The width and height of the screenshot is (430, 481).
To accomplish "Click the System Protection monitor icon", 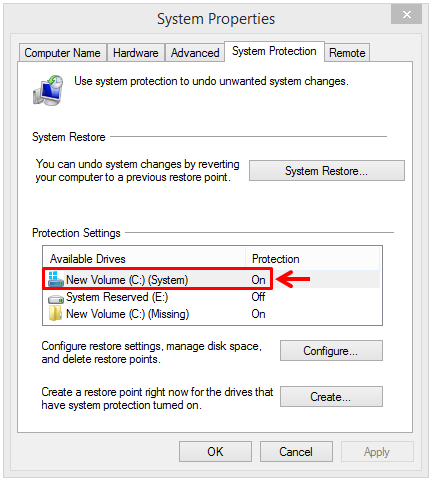I will pos(48,90).
